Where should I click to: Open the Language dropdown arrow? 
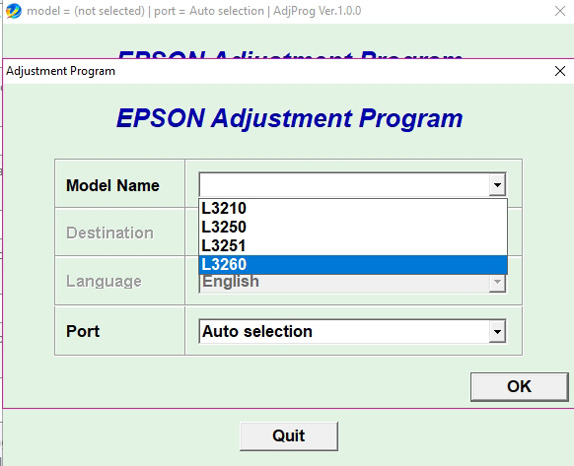pyautogui.click(x=497, y=282)
